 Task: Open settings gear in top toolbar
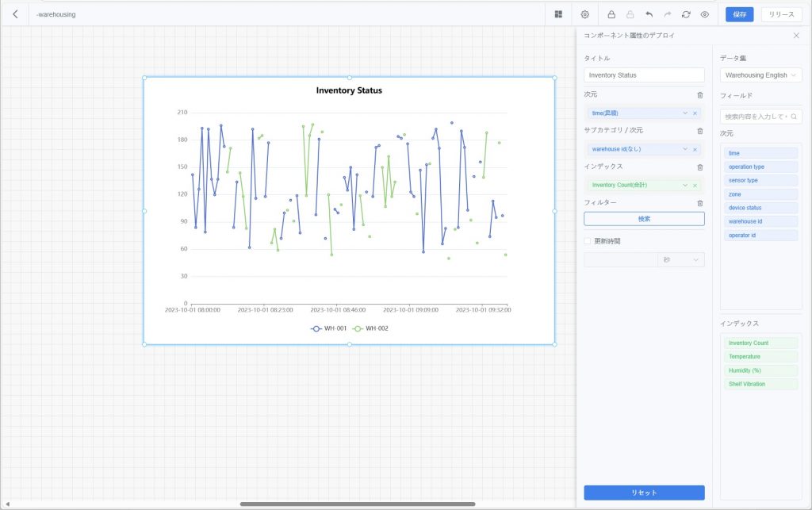[x=585, y=14]
